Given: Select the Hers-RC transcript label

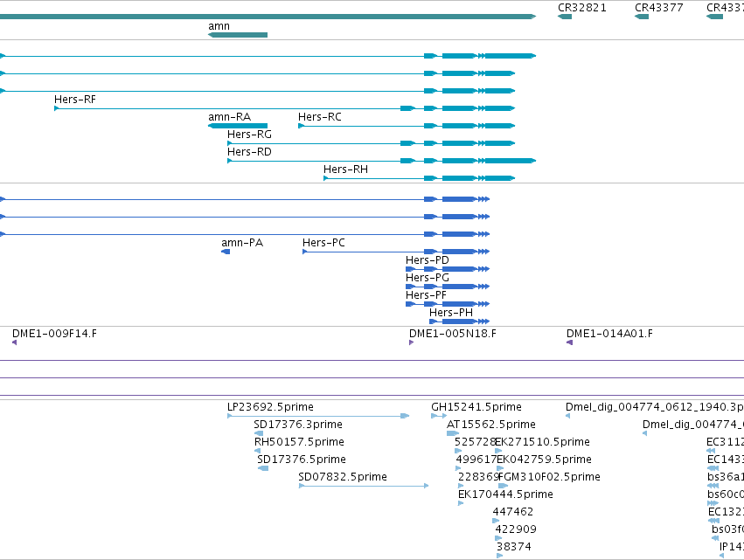Looking at the screenshot, I should (x=320, y=117).
